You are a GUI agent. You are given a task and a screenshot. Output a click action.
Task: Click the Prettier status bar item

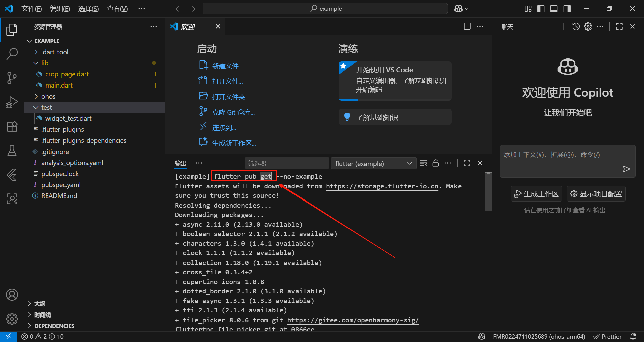(607, 336)
